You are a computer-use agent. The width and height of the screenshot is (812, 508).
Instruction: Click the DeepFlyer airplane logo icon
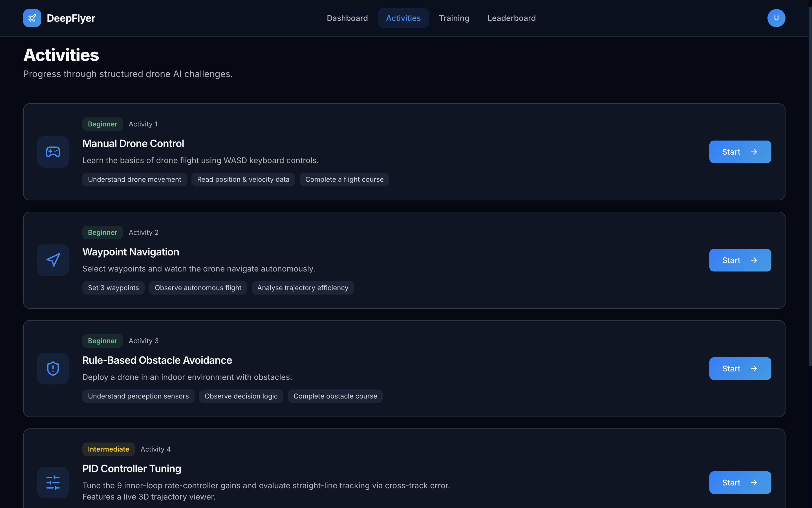tap(32, 18)
